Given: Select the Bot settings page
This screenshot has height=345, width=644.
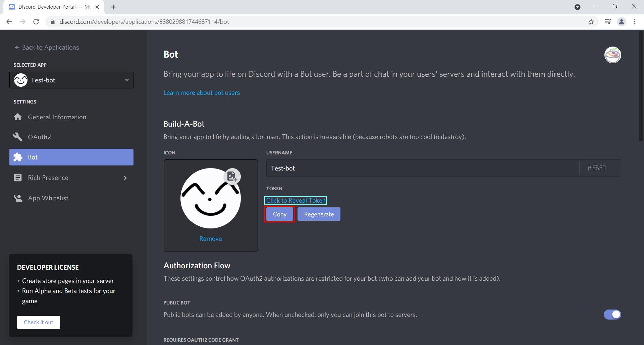Looking at the screenshot, I should pyautogui.click(x=71, y=157).
